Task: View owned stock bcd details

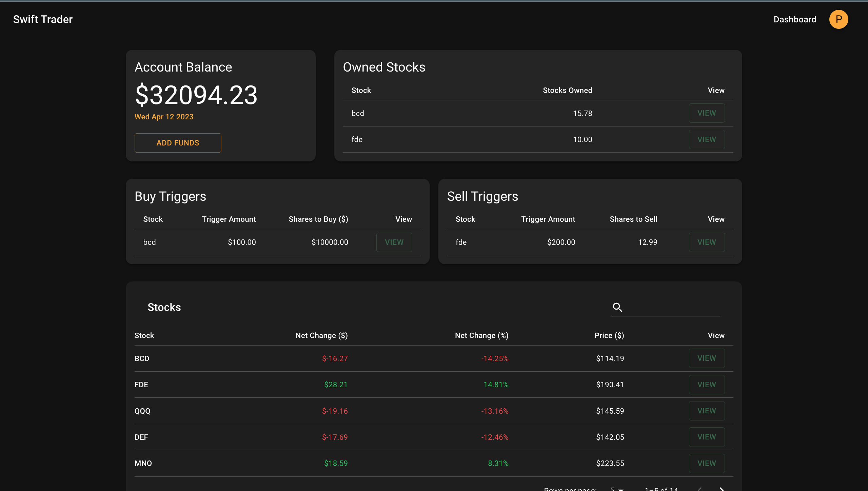Action: [707, 113]
